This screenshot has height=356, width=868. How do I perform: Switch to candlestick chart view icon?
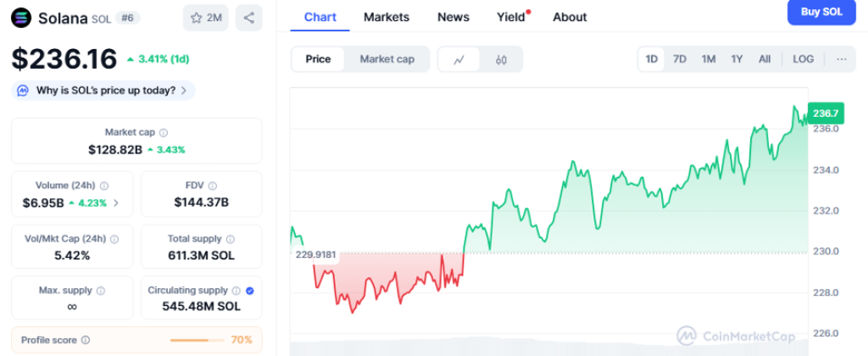click(x=501, y=59)
